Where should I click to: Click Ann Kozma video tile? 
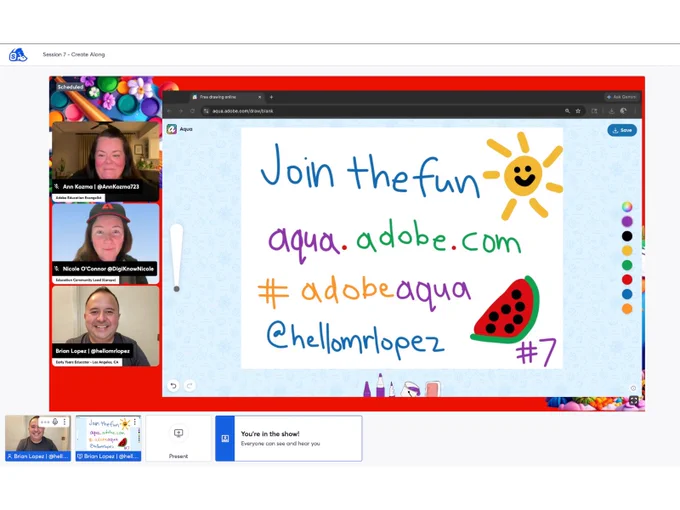(105, 161)
